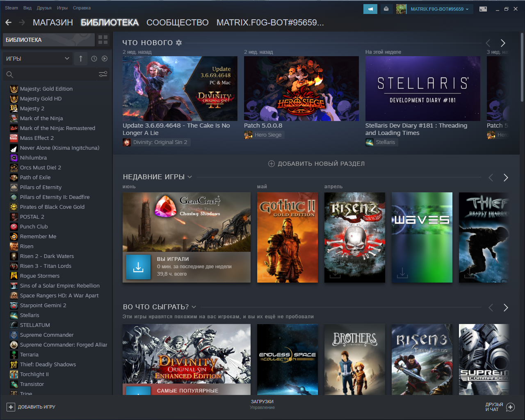Click the Add Game plus icon
Screen dimensions: 525x420
11,407
